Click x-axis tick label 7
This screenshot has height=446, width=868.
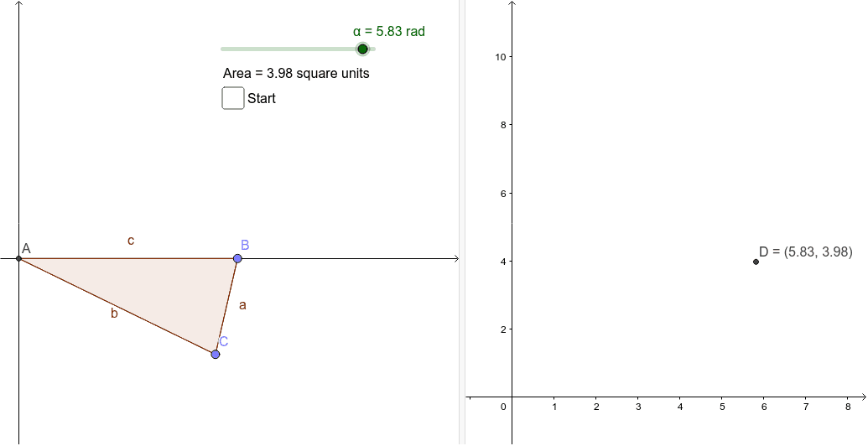805,407
